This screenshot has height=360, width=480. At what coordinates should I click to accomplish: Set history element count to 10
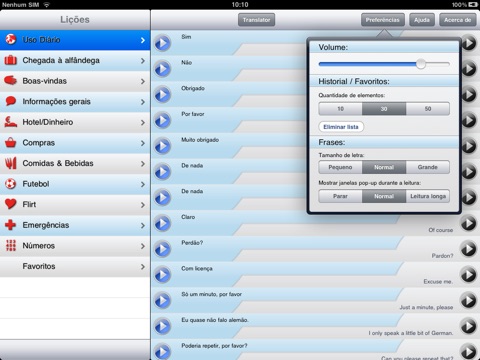coord(340,109)
